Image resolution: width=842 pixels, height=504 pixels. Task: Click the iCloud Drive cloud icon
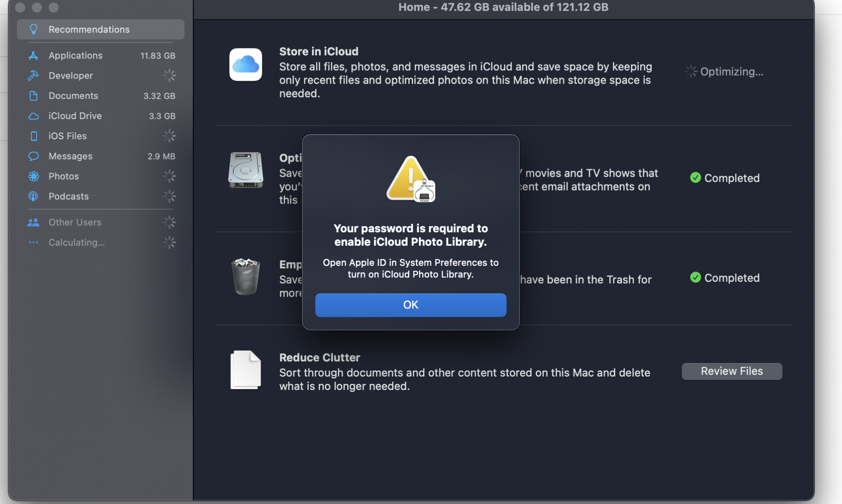pos(33,116)
